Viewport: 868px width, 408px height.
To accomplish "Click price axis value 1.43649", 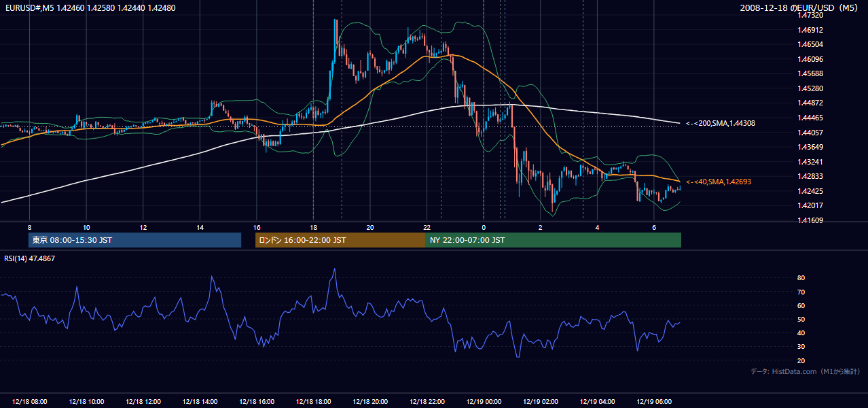I will tap(810, 147).
